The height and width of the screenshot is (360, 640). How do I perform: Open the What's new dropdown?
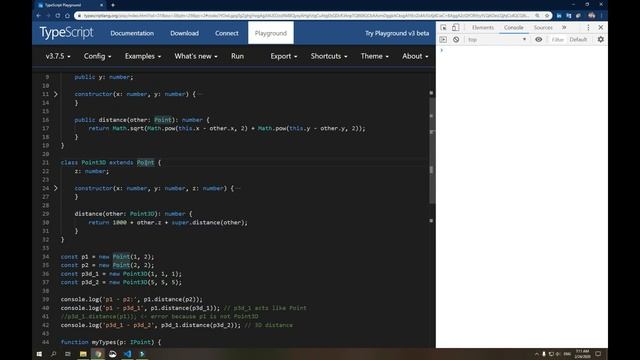pos(196,56)
